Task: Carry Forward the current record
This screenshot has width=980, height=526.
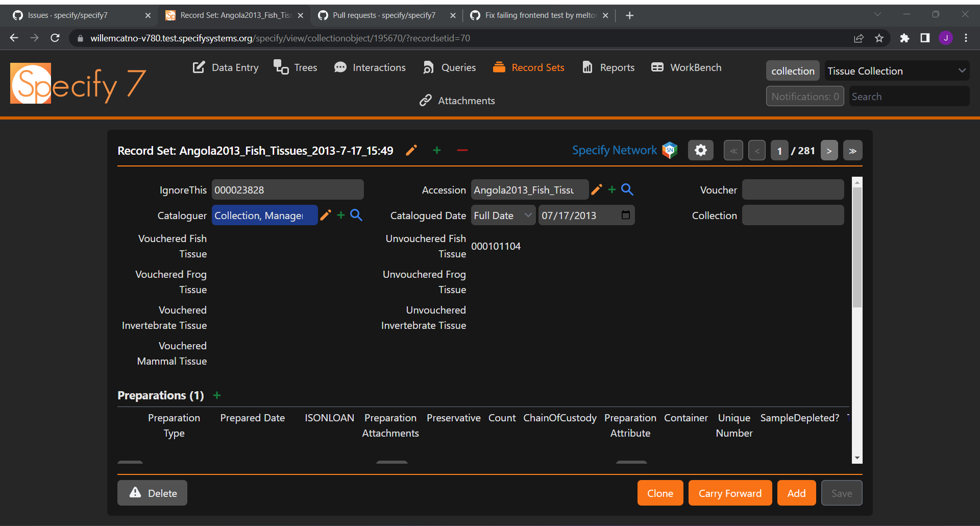Action: tap(730, 492)
